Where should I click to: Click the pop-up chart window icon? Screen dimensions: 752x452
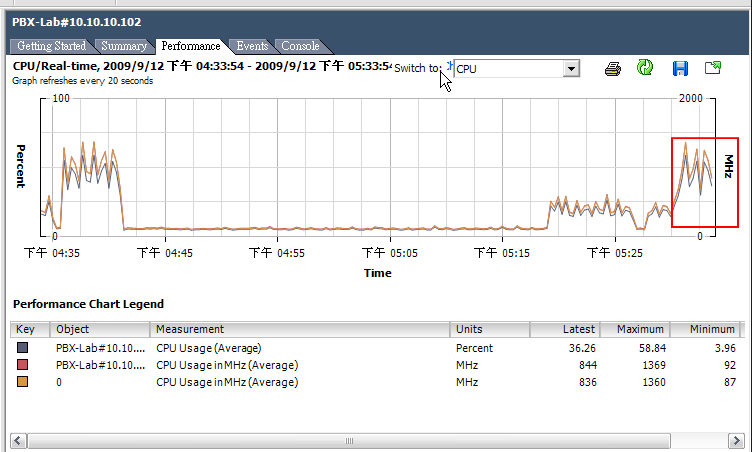(713, 68)
